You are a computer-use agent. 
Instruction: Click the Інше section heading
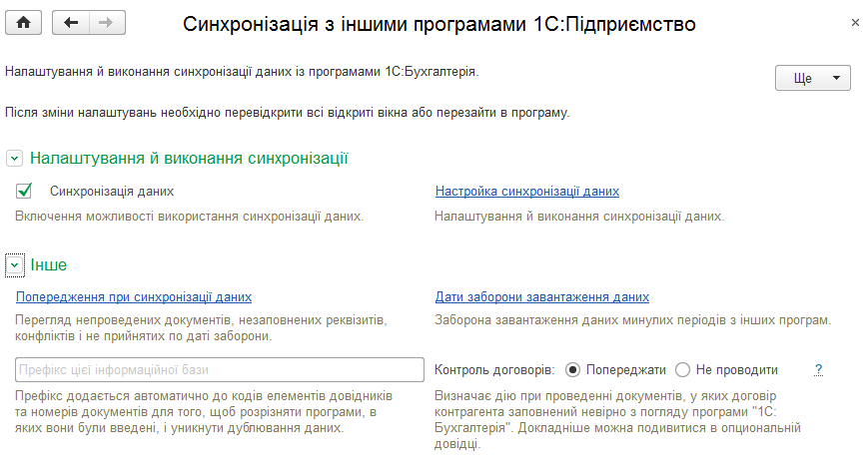point(49,264)
